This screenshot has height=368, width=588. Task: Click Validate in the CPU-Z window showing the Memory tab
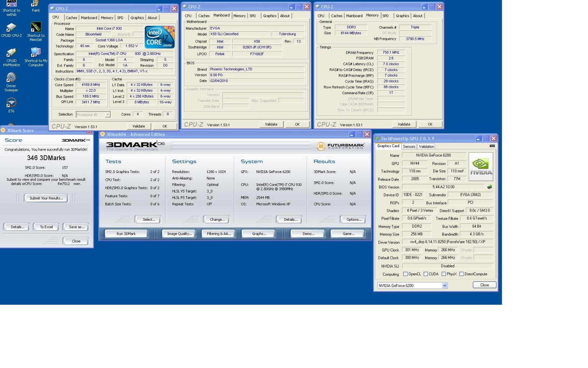coord(404,124)
